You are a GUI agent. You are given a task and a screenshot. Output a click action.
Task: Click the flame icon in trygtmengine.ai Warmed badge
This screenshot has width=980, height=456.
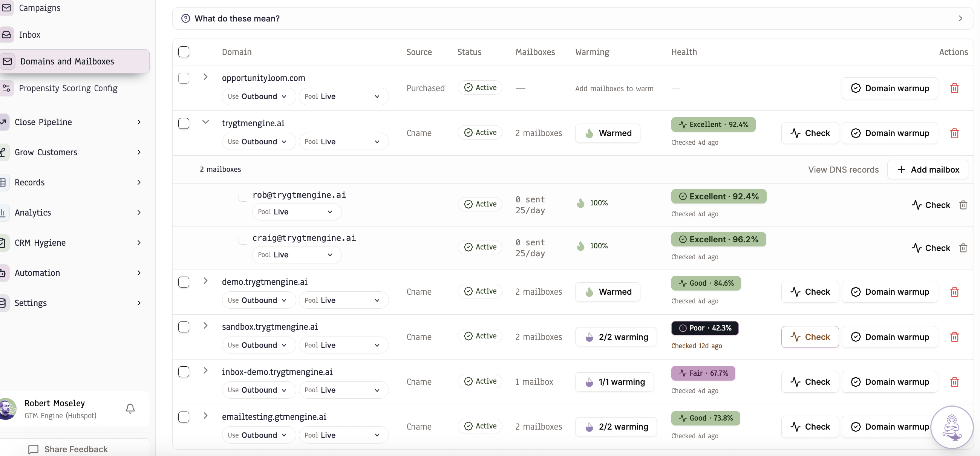[589, 133]
